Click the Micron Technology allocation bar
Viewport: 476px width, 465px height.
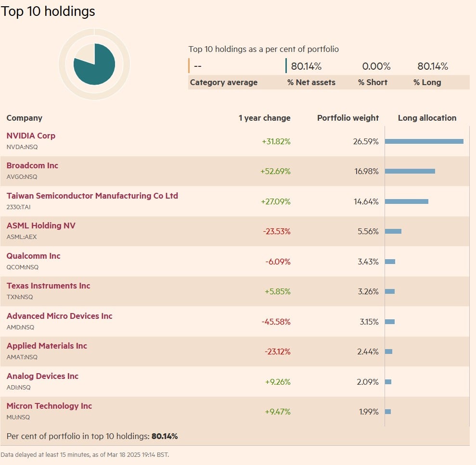388,412
